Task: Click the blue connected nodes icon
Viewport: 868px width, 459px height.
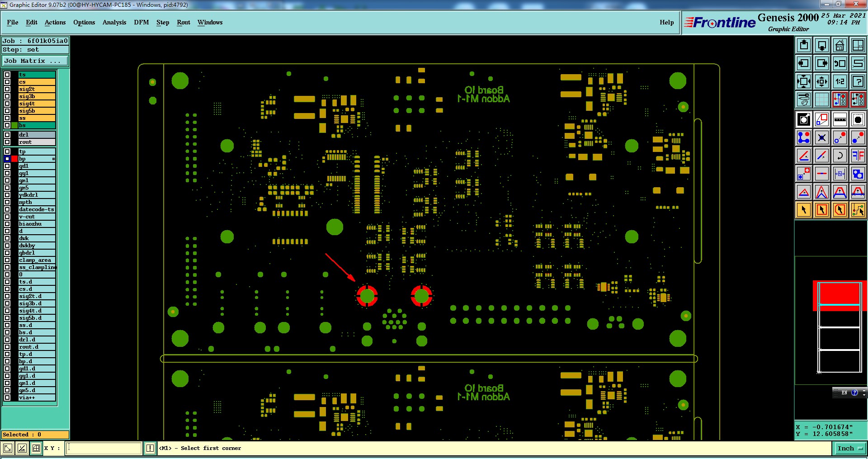Action: pos(804,137)
